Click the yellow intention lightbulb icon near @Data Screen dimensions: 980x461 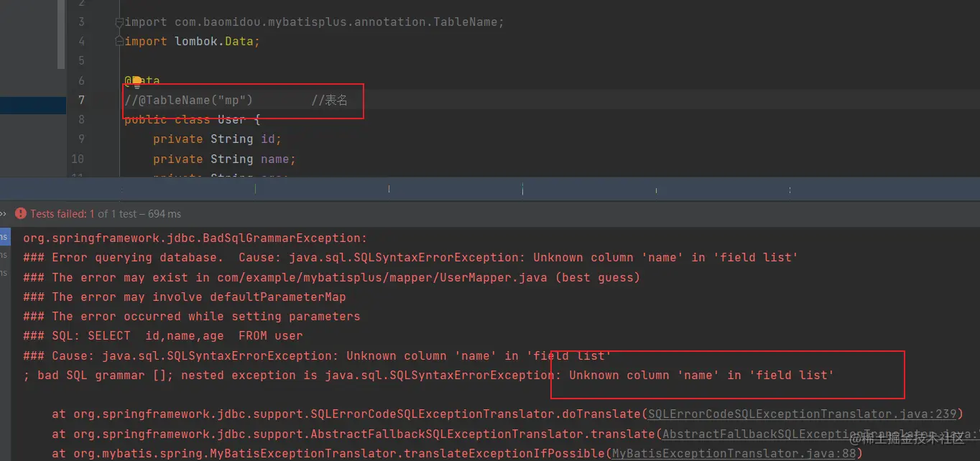point(137,81)
